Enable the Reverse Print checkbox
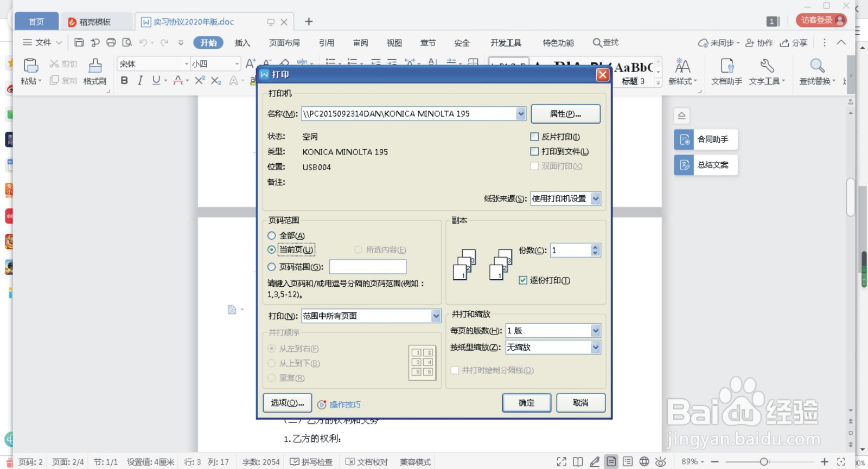Screen dimensions: 868x469 pyautogui.click(x=534, y=137)
